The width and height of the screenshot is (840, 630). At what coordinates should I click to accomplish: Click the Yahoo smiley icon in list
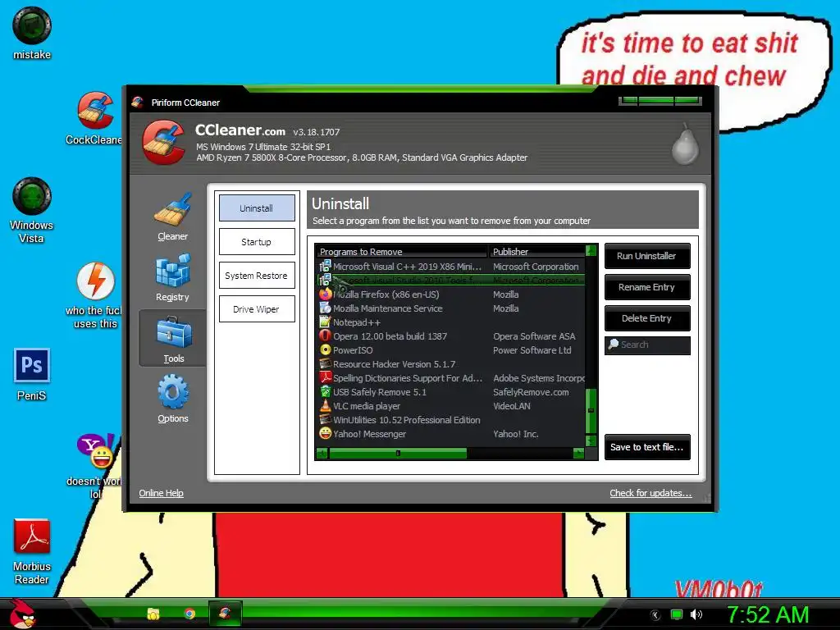coord(325,433)
